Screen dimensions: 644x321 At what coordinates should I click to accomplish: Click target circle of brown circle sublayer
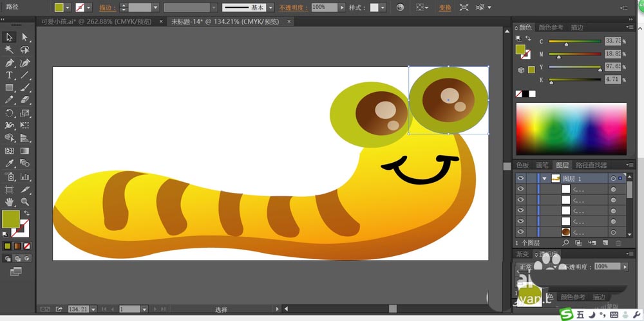[613, 232]
